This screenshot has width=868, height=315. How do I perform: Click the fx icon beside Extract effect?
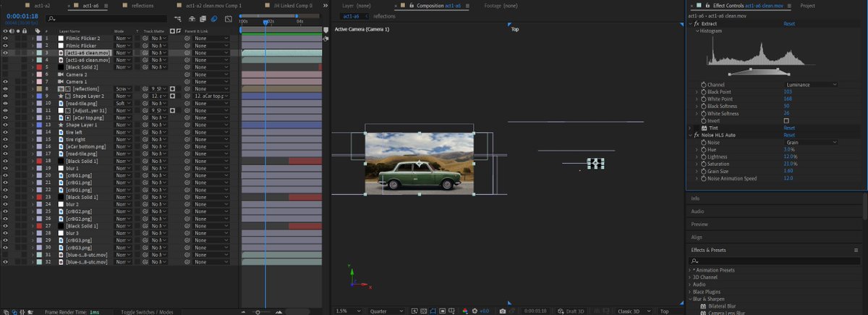pyautogui.click(x=697, y=24)
